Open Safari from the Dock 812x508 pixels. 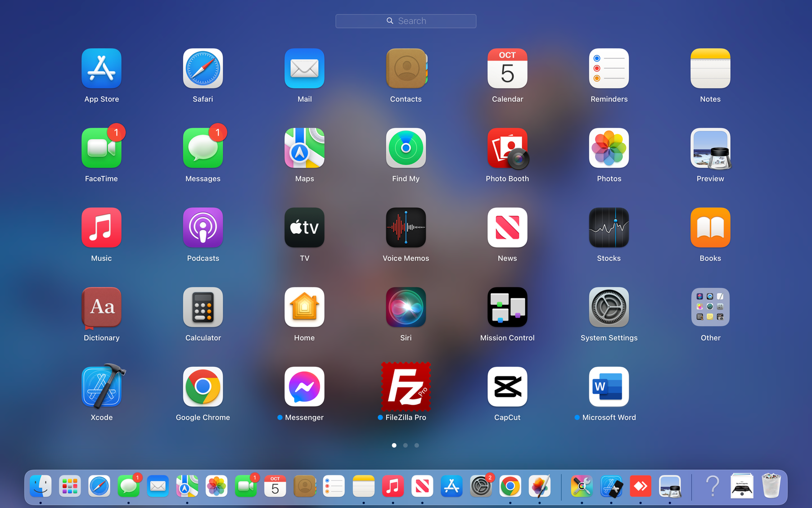pos(99,487)
